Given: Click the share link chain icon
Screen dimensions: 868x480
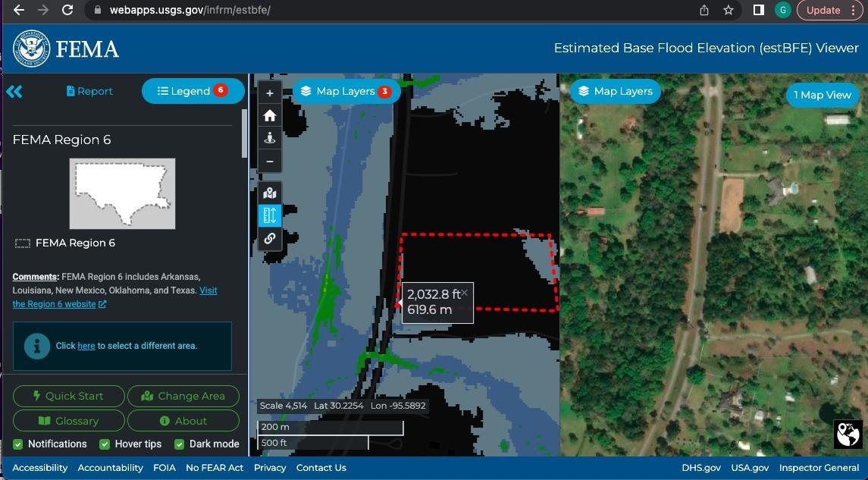Looking at the screenshot, I should coord(269,238).
